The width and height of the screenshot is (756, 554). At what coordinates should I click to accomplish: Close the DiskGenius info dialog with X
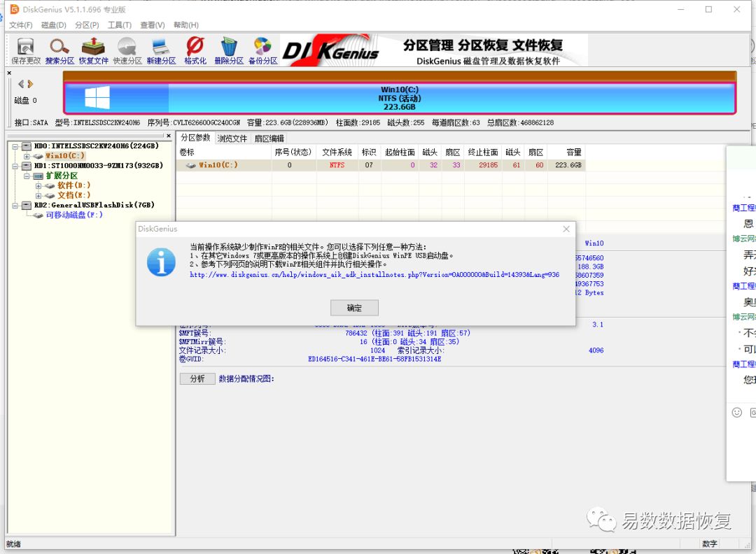pos(566,229)
